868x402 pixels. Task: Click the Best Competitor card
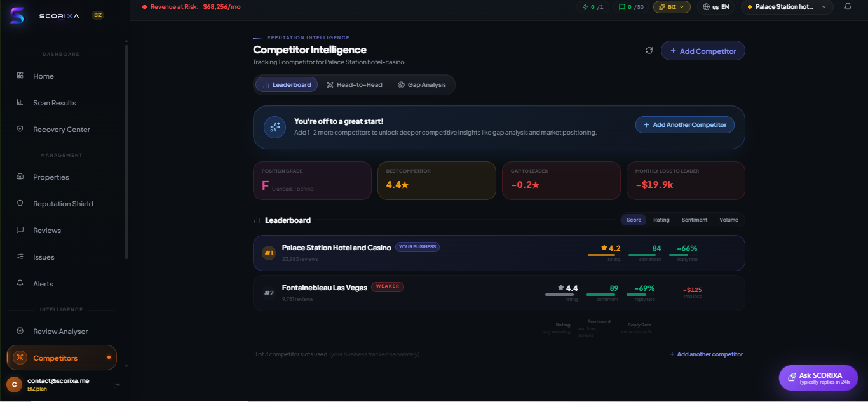[437, 180]
